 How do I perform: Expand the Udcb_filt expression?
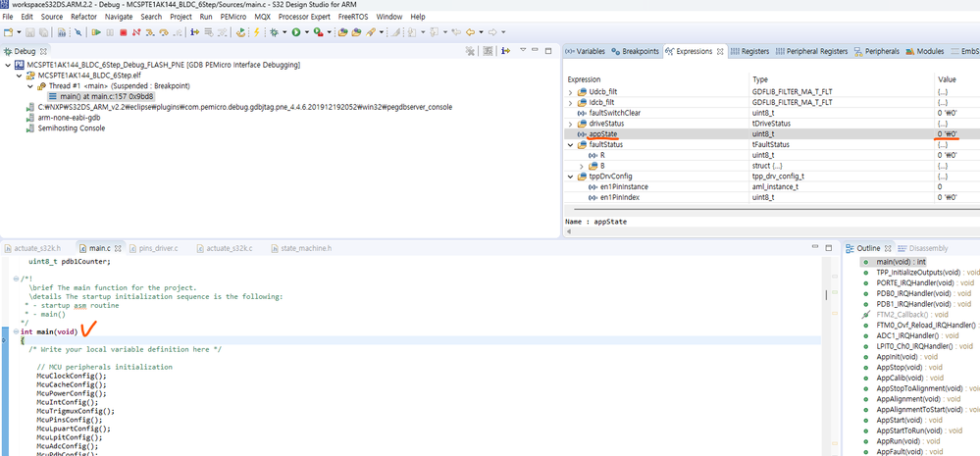570,92
